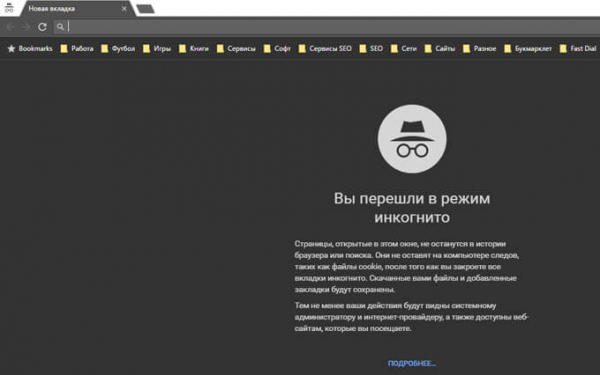Open a new tab with the new-tab button
This screenshot has width=600, height=375.
pyautogui.click(x=145, y=9)
